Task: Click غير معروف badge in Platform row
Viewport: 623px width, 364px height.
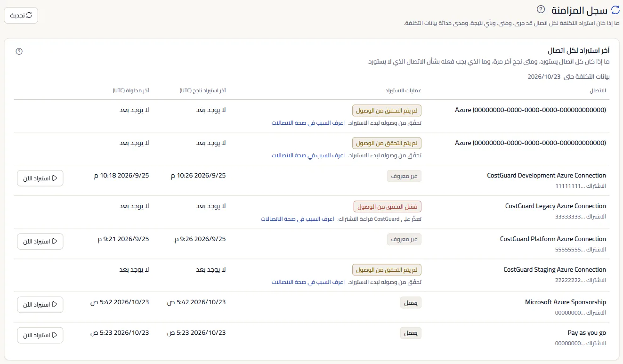Action: [404, 239]
